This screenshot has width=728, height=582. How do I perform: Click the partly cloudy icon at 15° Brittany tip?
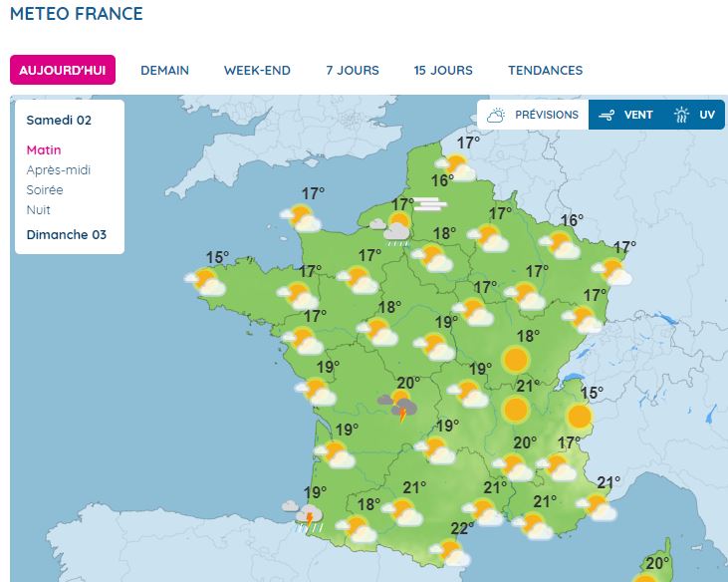[x=205, y=282]
